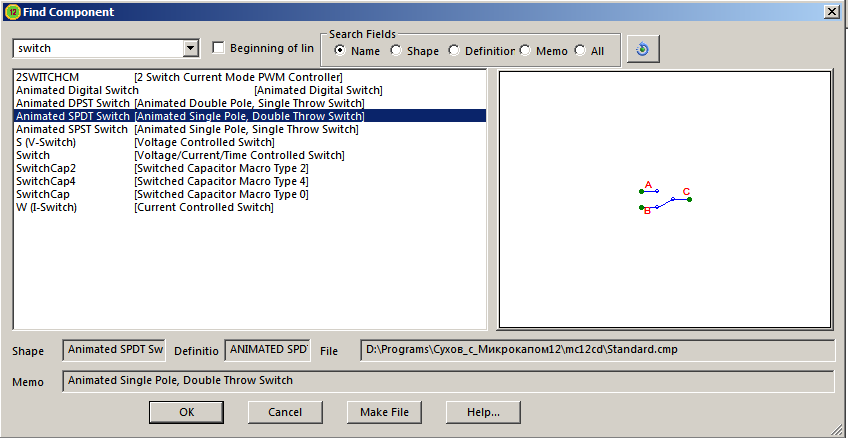This screenshot has height=438, width=848.
Task: Click the SPDT switch preview symbol
Action: tap(665, 198)
